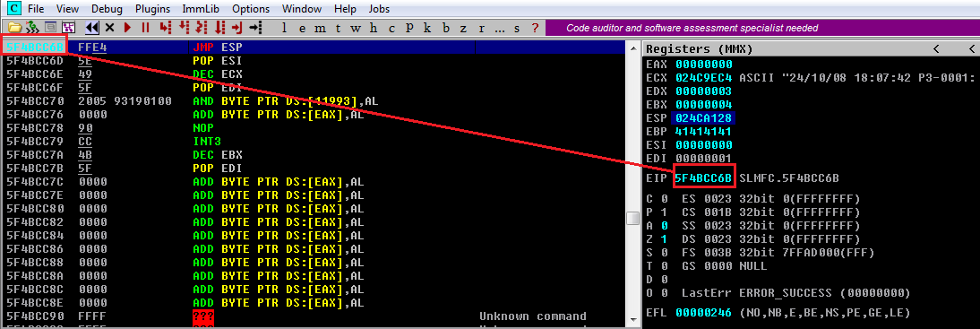Click the Step into toolbar icon

point(165,28)
